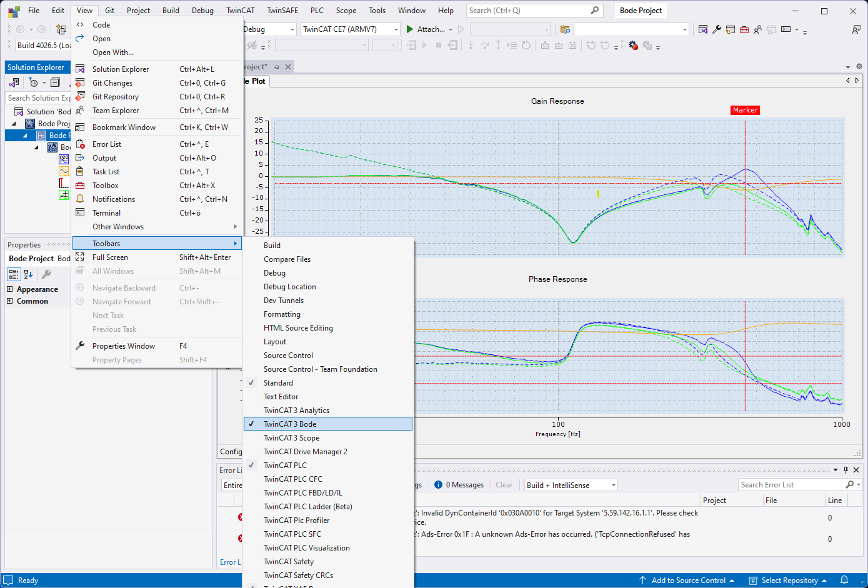Click the left scroll arrow of the plot tabs

tap(848, 81)
